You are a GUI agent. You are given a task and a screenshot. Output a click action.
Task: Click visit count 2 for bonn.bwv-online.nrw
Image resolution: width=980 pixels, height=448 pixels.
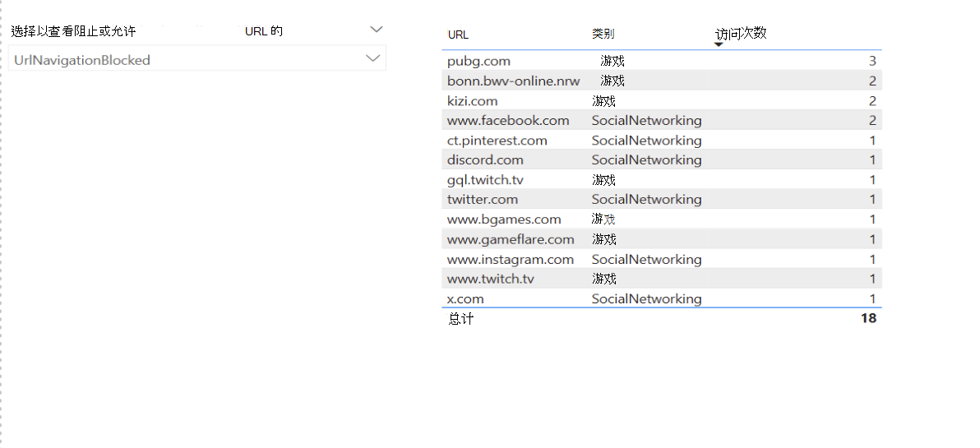(x=872, y=81)
